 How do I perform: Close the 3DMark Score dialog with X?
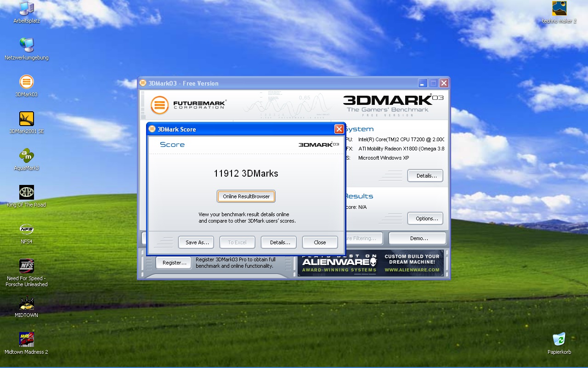click(339, 129)
